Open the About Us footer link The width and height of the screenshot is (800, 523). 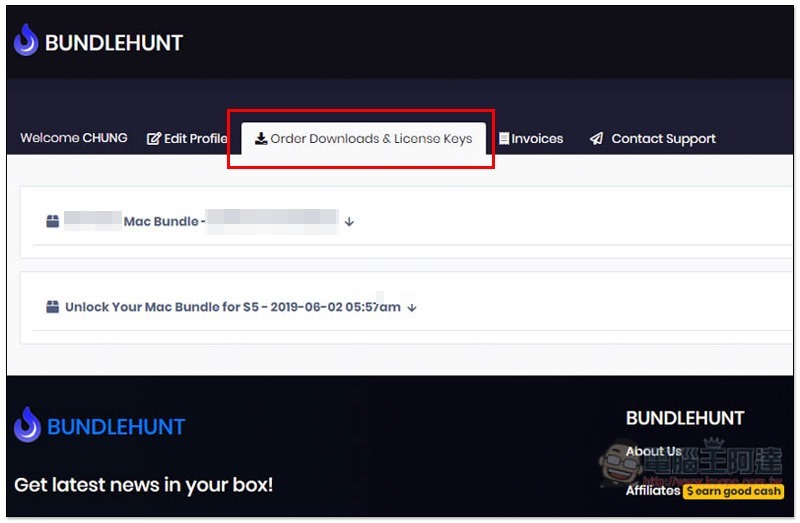(x=654, y=451)
